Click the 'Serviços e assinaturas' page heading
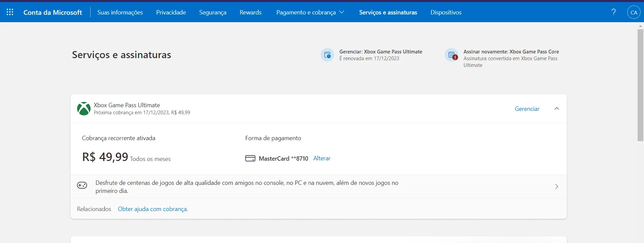The height and width of the screenshot is (243, 644). coord(121,55)
